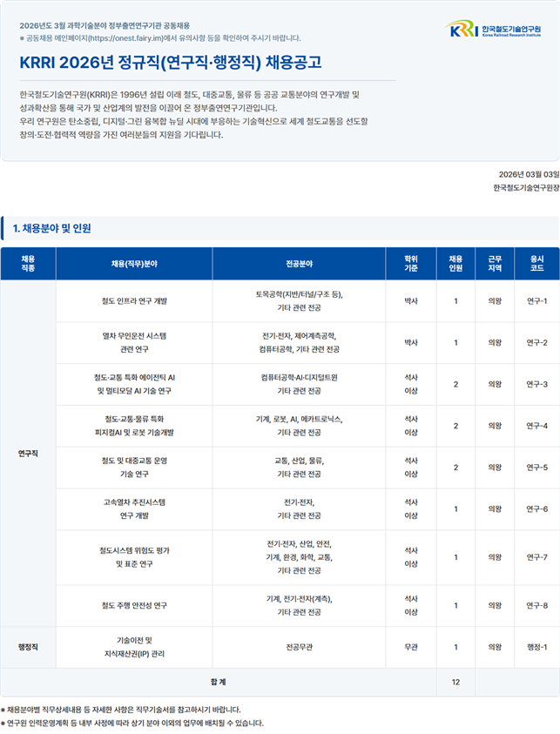Screen dimensions: 560x734
Task: Select the '철도 및 대중교통 운영 기술 연구' cell
Action: click(134, 468)
